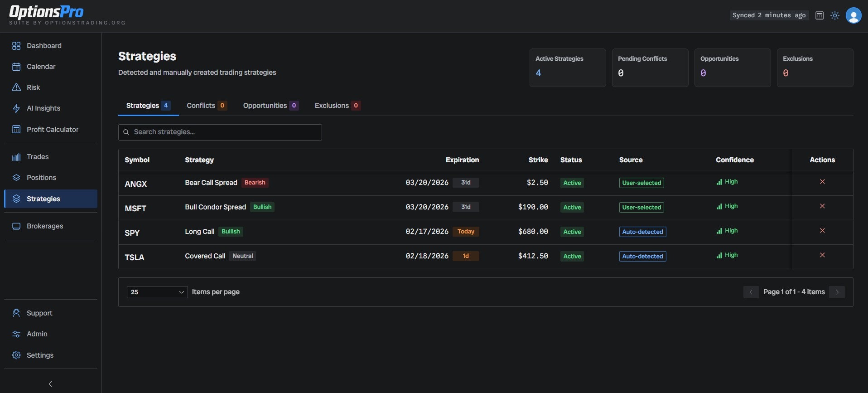Go to the Positions page
Image resolution: width=868 pixels, height=393 pixels.
click(51, 178)
